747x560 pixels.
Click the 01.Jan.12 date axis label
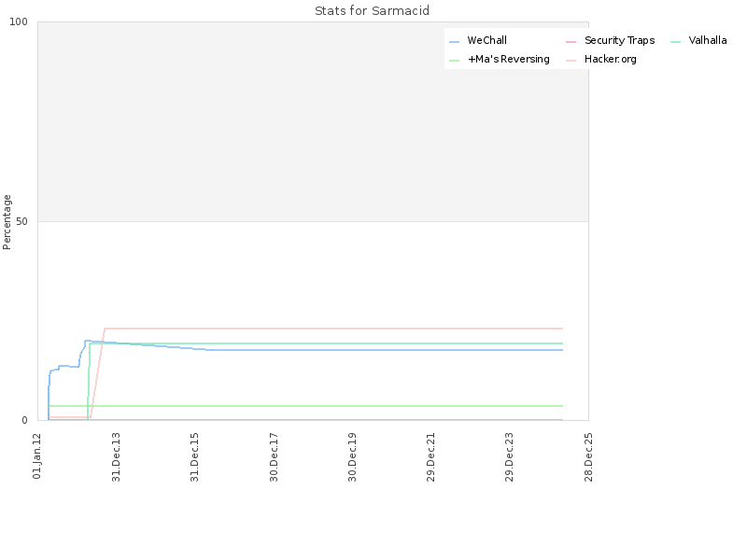pyautogui.click(x=37, y=456)
